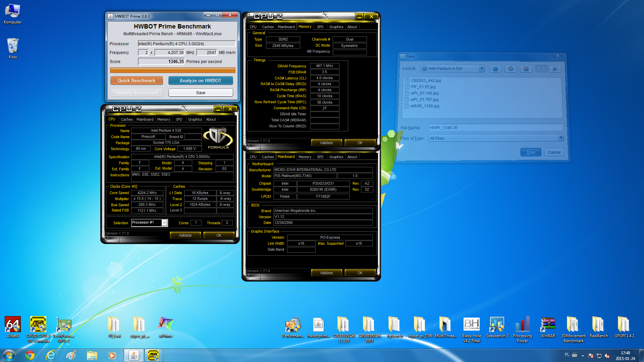This screenshot has width=644, height=362.
Task: Switch Save dialog to details view
Action: tap(555, 69)
